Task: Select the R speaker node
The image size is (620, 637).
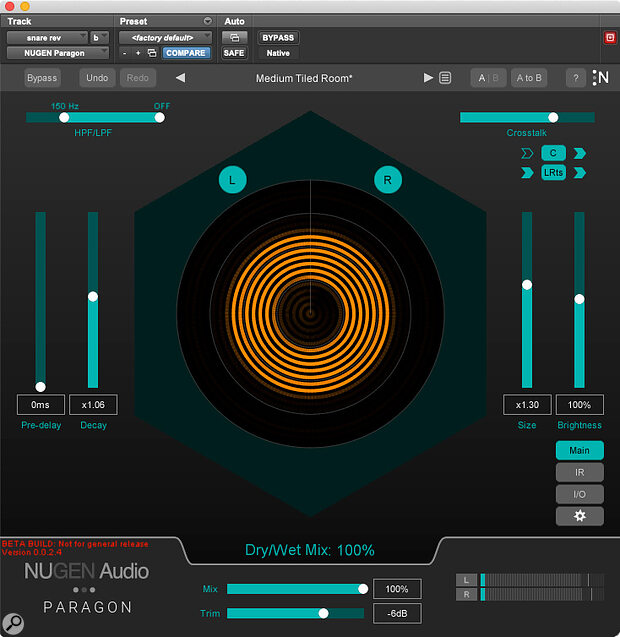Action: (x=388, y=180)
